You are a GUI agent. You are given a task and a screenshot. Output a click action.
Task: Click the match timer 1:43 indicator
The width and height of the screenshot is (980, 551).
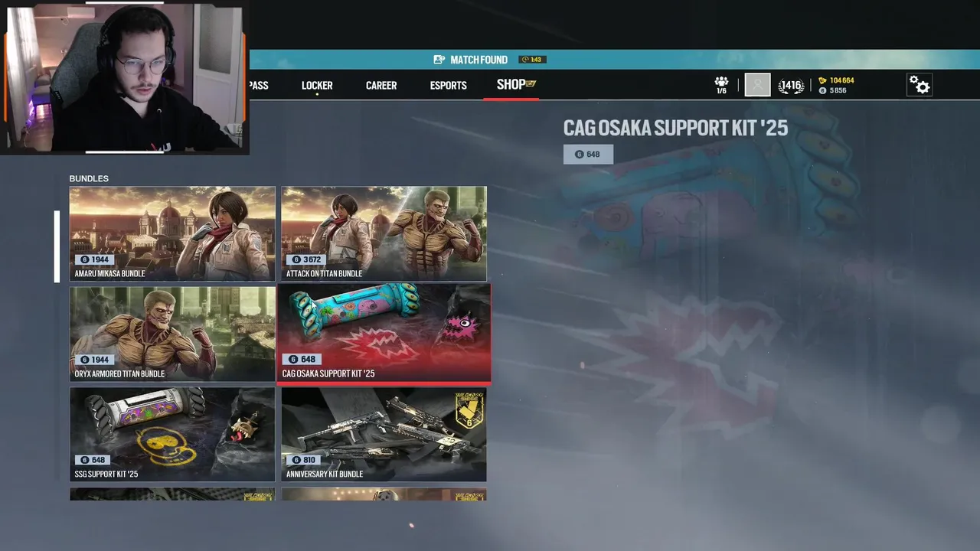(x=532, y=60)
